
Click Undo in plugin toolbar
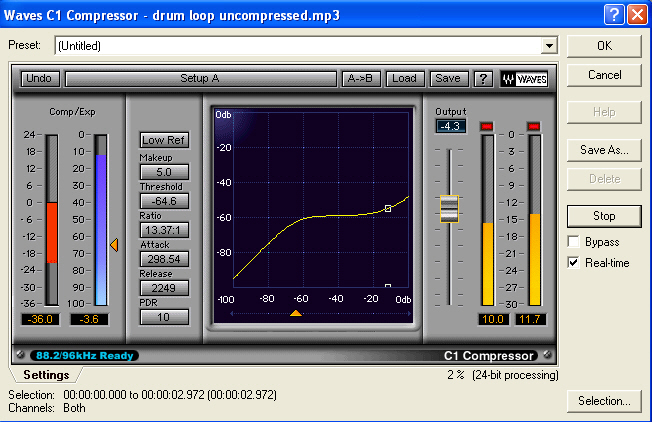(39, 79)
